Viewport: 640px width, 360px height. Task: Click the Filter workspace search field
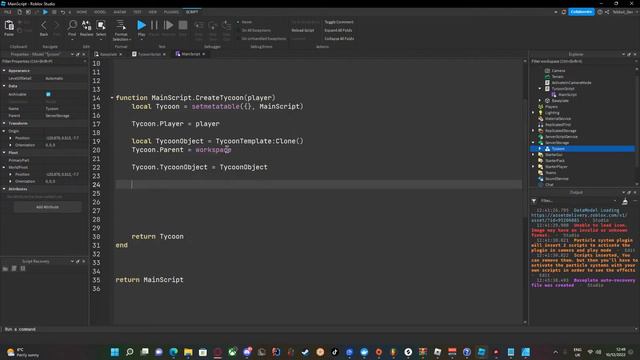[583, 62]
